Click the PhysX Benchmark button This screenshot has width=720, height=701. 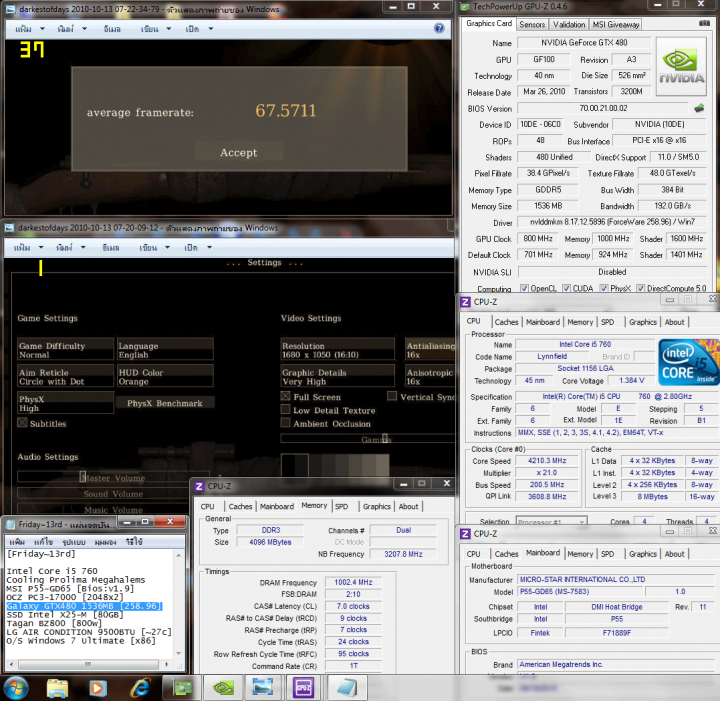pyautogui.click(x=165, y=403)
